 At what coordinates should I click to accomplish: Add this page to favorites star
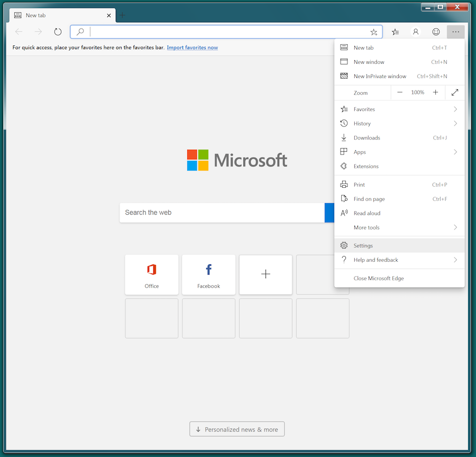coord(374,32)
